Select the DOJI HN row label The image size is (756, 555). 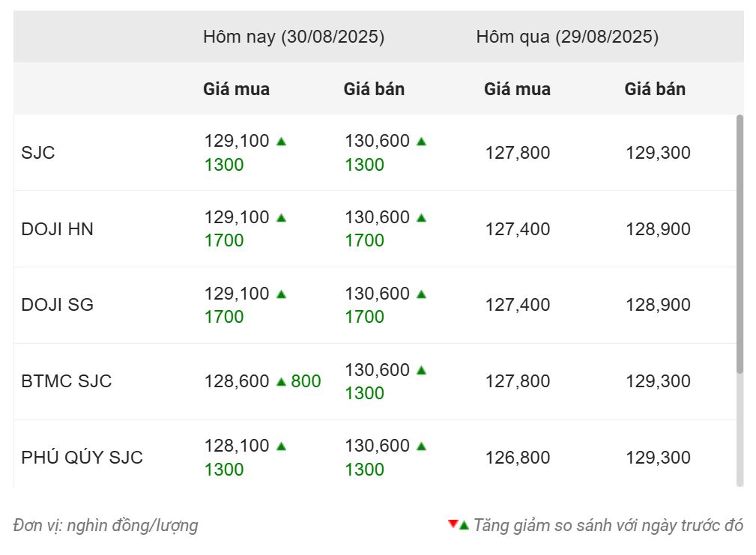tap(58, 229)
